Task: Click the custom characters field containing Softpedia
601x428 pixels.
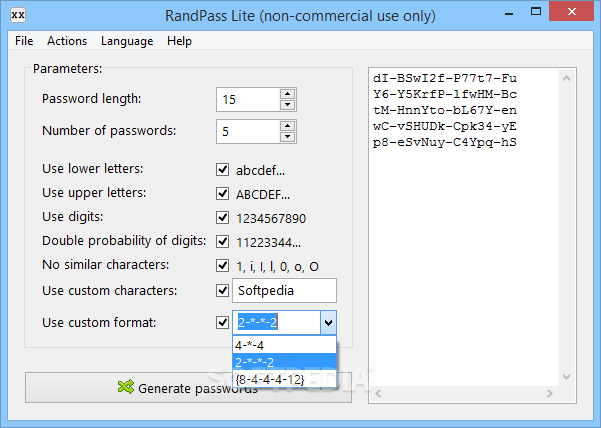Action: [284, 290]
